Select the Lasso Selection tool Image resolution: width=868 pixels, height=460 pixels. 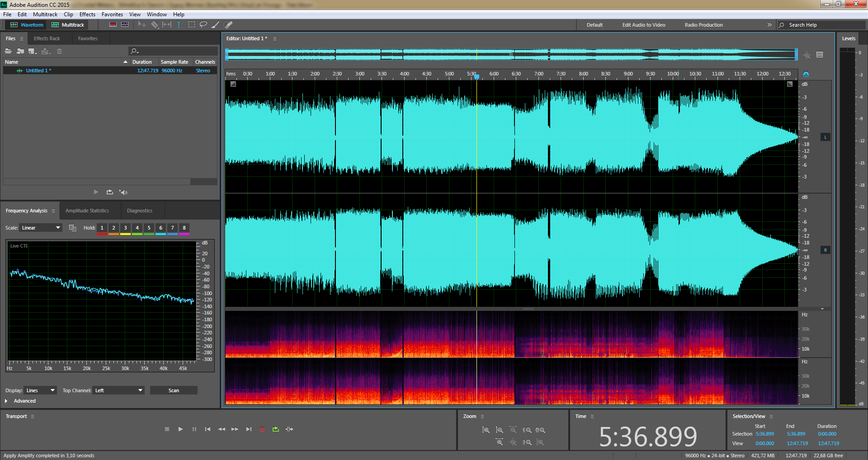point(203,25)
